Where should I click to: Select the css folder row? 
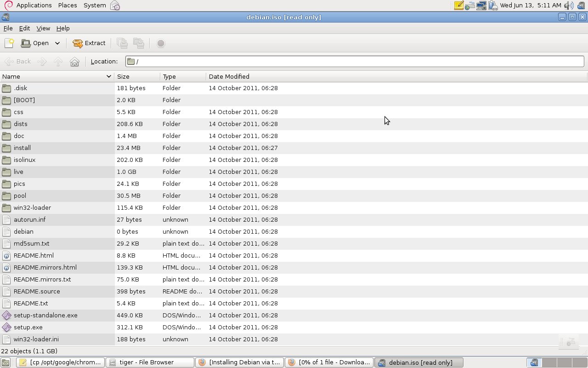click(x=294, y=112)
